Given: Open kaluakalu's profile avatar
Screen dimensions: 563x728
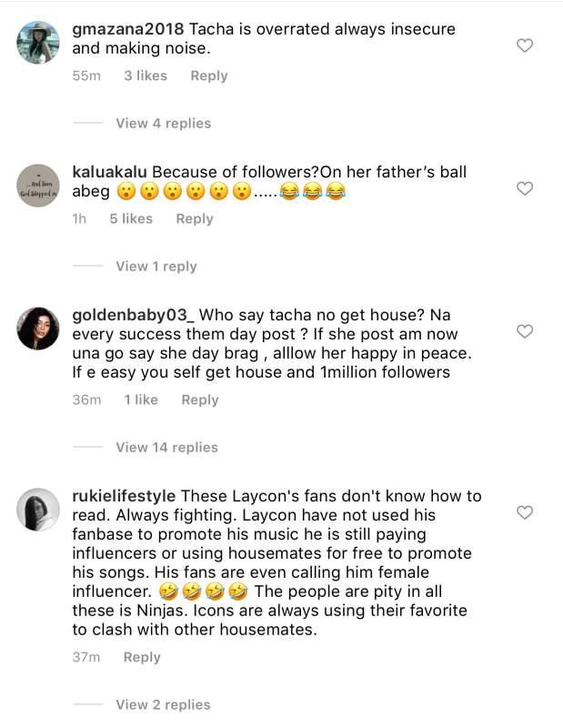Looking at the screenshot, I should pyautogui.click(x=38, y=186).
